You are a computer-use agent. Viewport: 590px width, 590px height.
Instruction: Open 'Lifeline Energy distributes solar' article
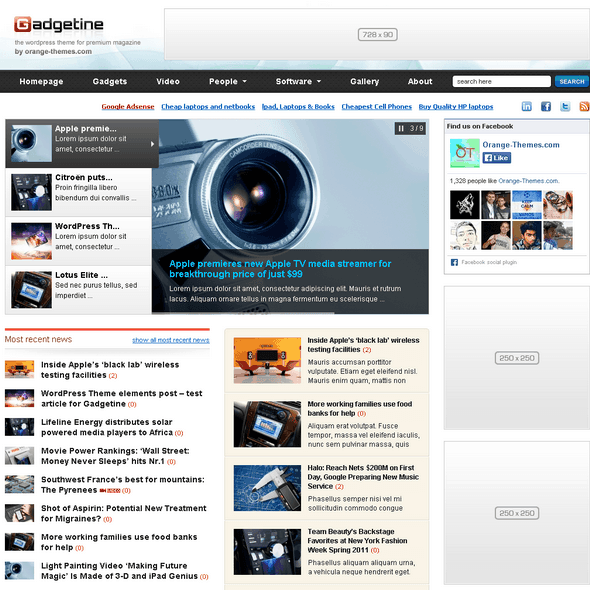pyautogui.click(x=107, y=427)
